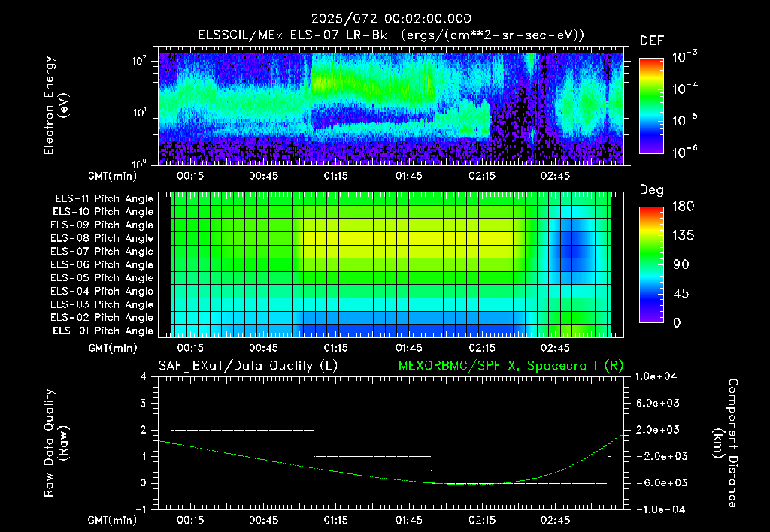Click the 'DEF' color bar label

coord(652,41)
